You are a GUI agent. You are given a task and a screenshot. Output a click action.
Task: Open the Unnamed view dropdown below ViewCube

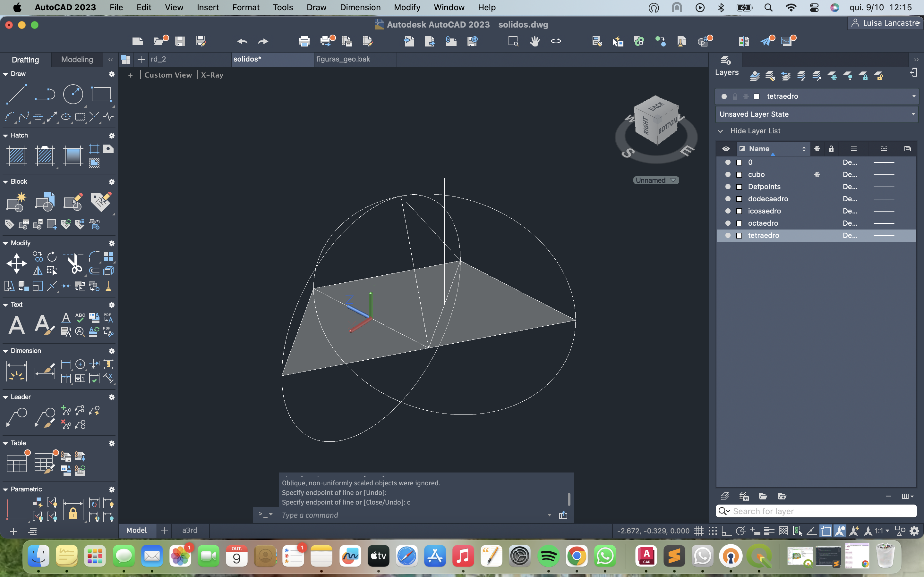(x=655, y=180)
